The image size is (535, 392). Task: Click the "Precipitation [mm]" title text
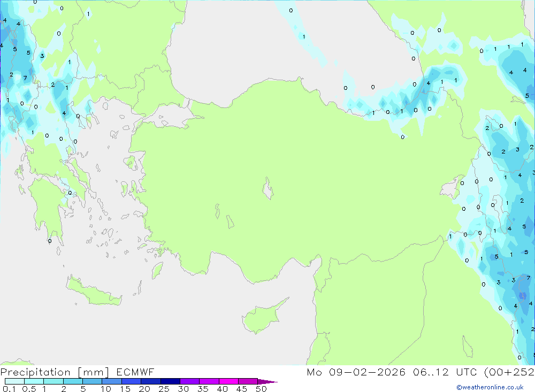(55, 372)
